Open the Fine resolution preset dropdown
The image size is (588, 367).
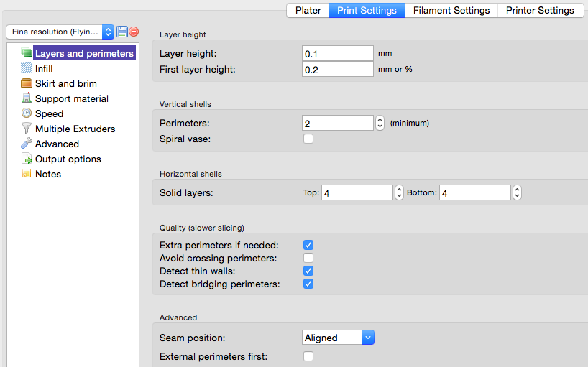(60, 32)
